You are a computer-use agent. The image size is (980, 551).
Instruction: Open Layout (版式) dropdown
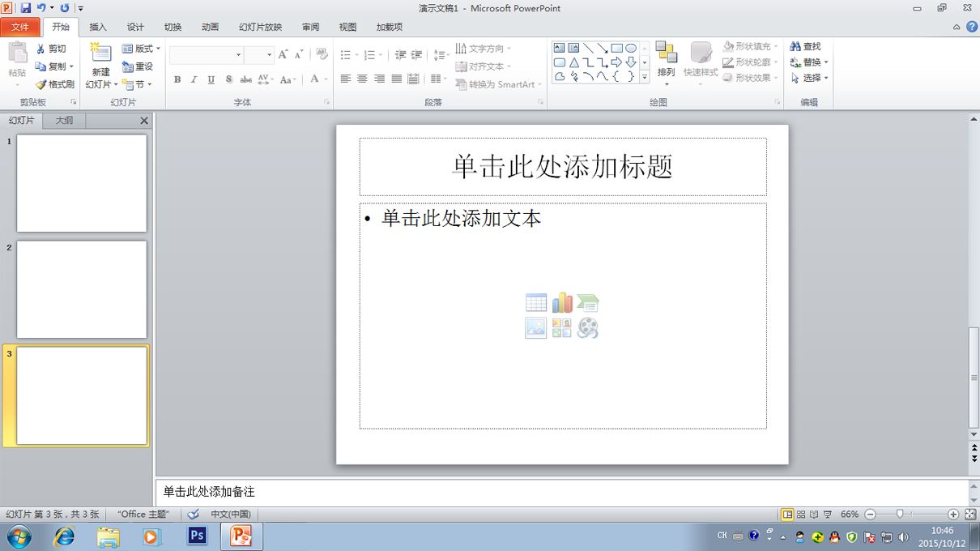[x=141, y=49]
